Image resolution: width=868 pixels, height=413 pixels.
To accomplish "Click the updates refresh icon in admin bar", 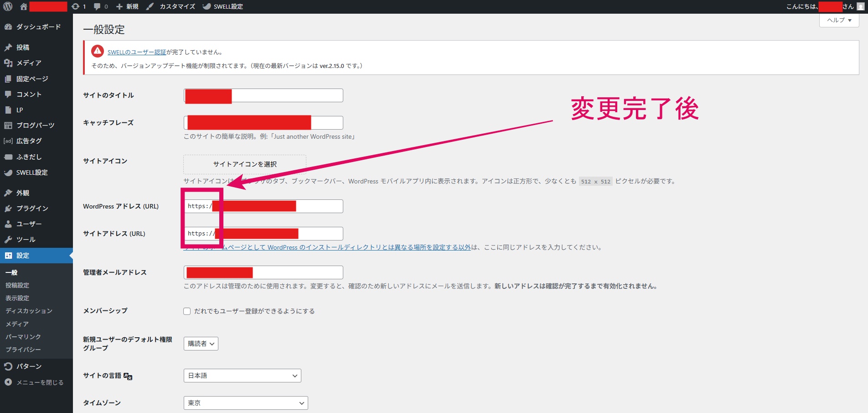I will click(75, 6).
